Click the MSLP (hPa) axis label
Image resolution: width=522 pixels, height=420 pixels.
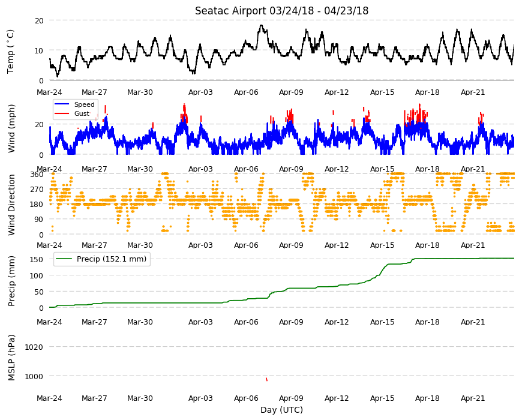pyautogui.click(x=11, y=357)
